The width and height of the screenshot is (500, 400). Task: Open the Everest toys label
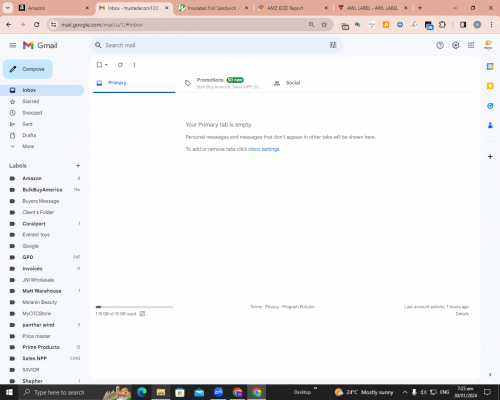tap(42, 235)
